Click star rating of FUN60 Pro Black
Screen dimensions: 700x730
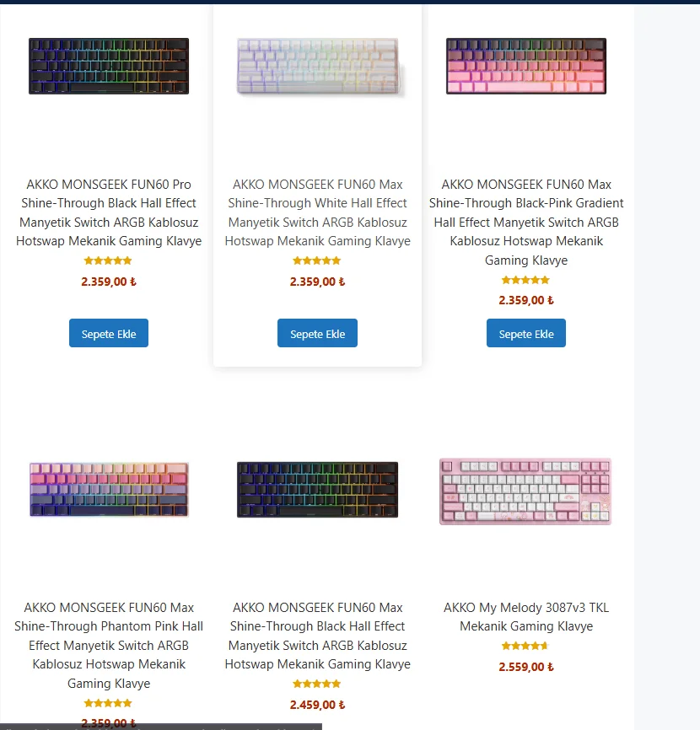pyautogui.click(x=108, y=261)
